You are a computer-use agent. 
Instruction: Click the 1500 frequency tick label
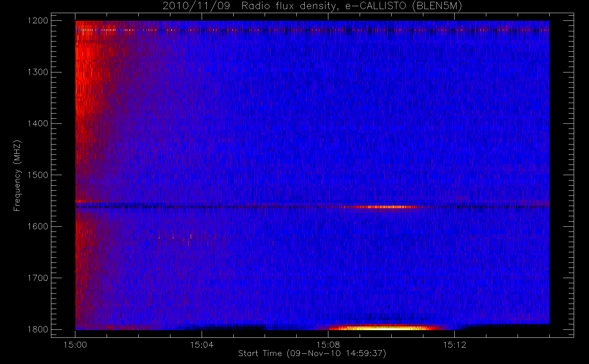pyautogui.click(x=38, y=175)
